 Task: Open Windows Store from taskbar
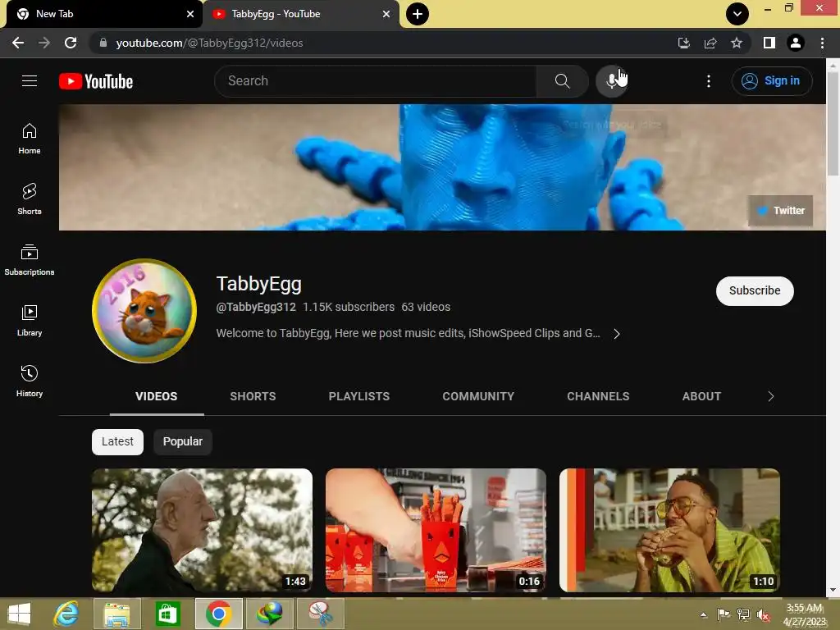(x=167, y=614)
